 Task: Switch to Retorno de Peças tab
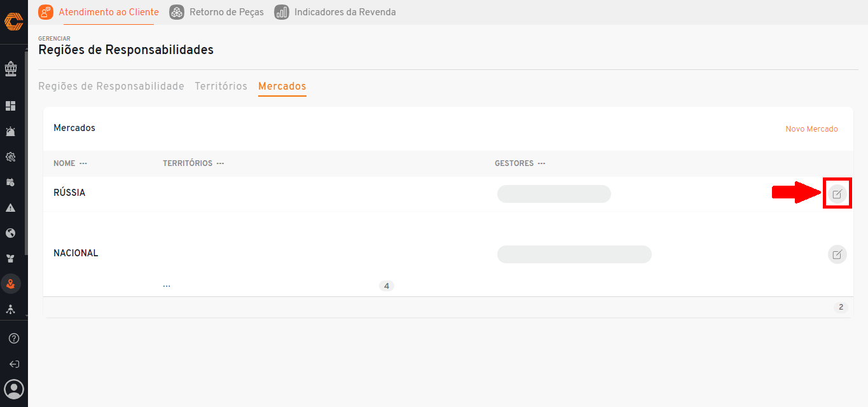226,12
